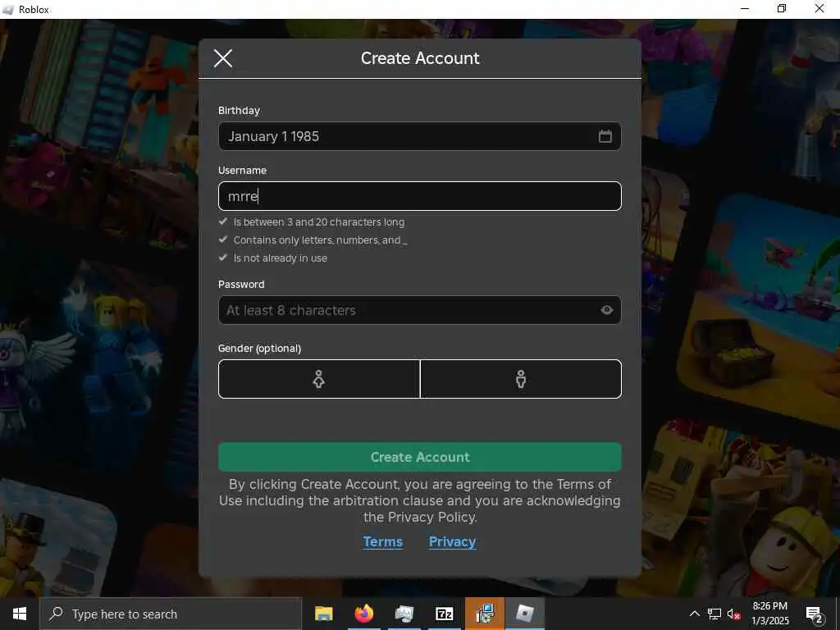Click the muted volume tray icon
This screenshot has height=630, width=840.
pyautogui.click(x=734, y=614)
